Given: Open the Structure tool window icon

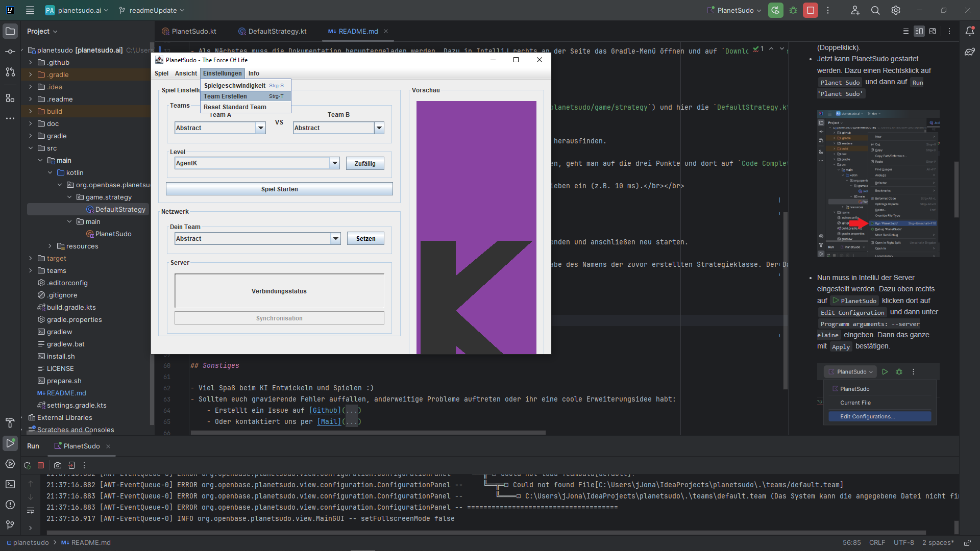Looking at the screenshot, I should tap(10, 97).
